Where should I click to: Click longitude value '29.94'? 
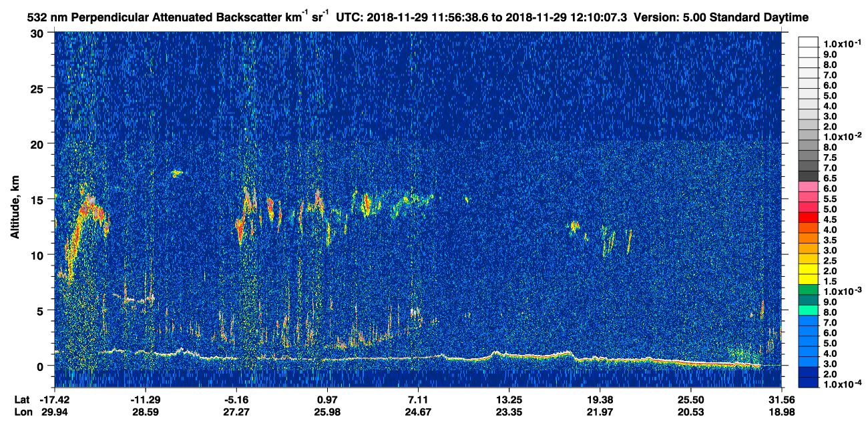pyautogui.click(x=55, y=412)
